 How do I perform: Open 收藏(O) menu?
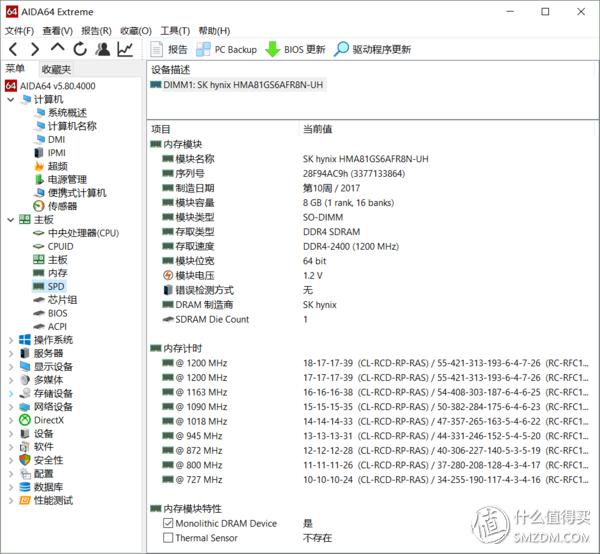136,31
